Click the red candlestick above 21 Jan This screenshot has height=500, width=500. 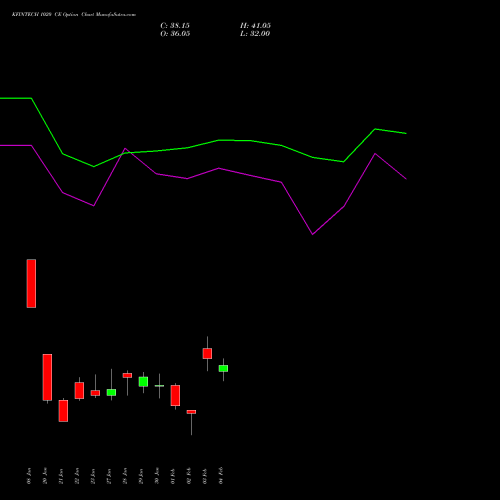(63, 411)
